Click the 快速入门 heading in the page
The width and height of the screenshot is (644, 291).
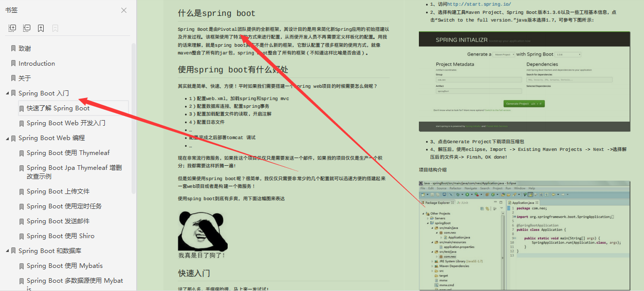(x=194, y=273)
